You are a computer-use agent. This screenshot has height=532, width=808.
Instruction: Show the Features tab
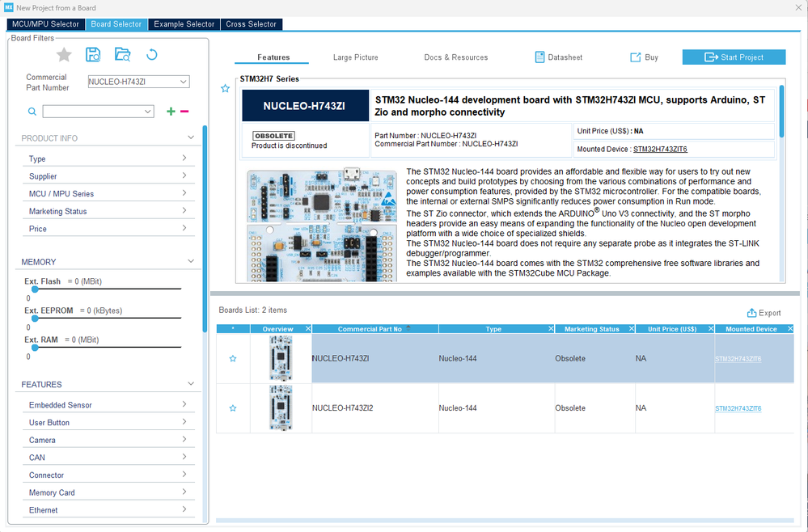coord(273,57)
